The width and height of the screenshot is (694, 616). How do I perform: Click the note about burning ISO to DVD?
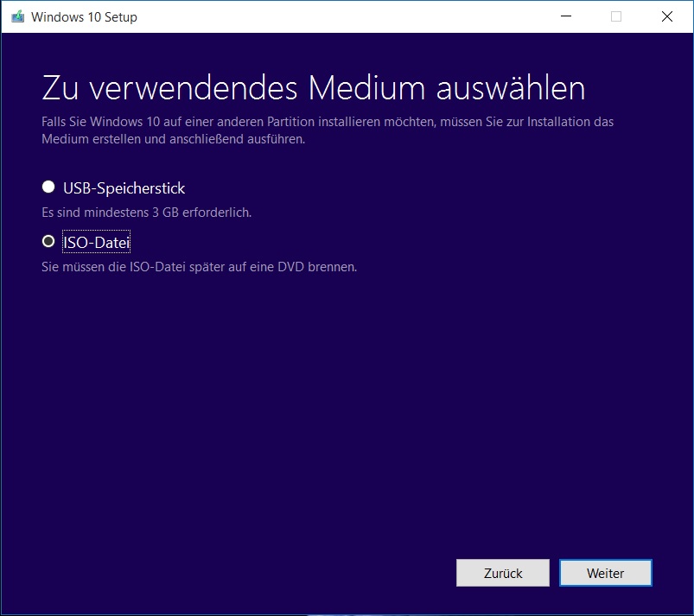199,267
